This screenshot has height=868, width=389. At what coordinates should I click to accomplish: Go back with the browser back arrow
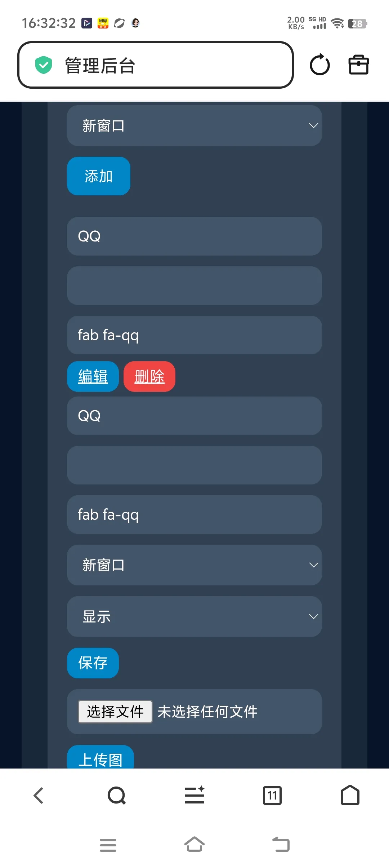(39, 795)
